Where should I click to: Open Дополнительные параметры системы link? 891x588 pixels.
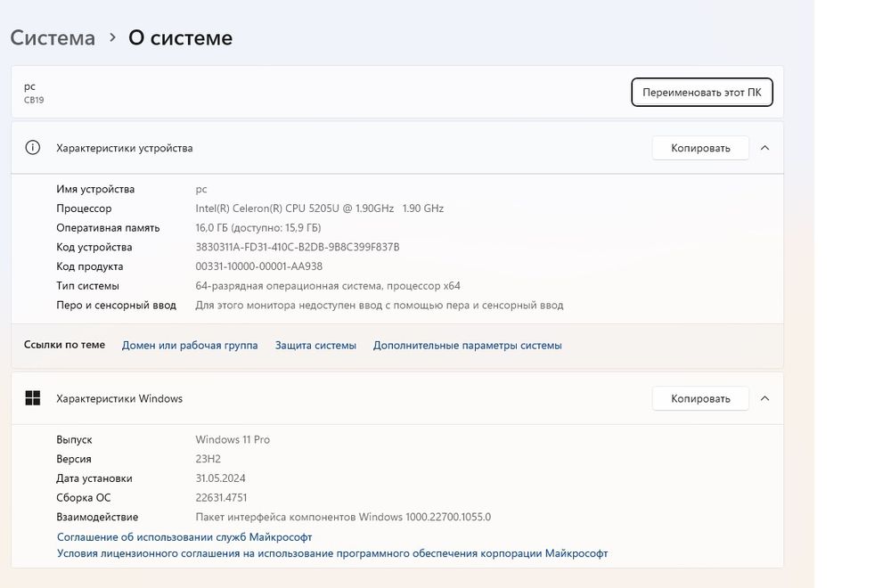(467, 345)
